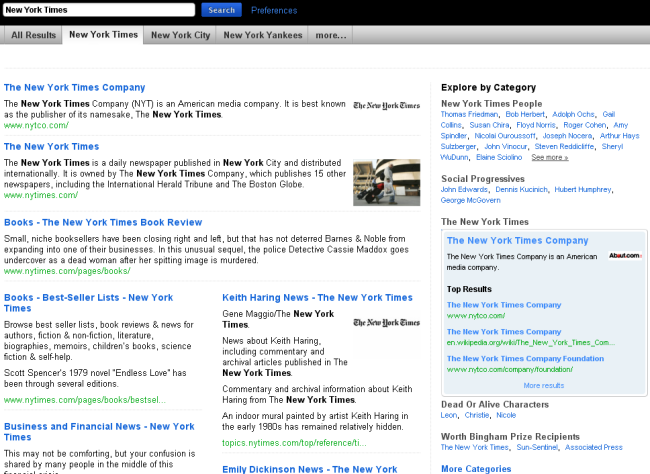Click the Sun-Sentinel link

pyautogui.click(x=537, y=447)
